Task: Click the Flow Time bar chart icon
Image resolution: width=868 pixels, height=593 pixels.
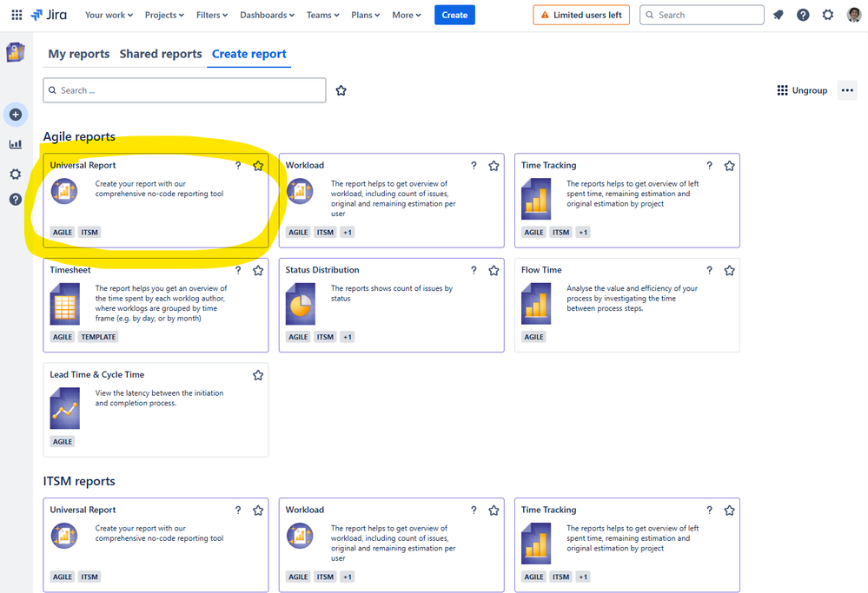Action: [x=536, y=304]
